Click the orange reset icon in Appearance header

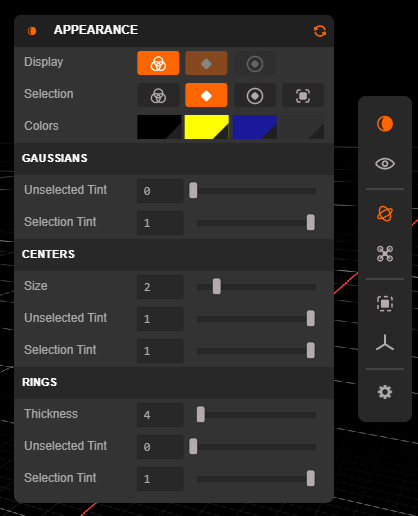tap(320, 31)
